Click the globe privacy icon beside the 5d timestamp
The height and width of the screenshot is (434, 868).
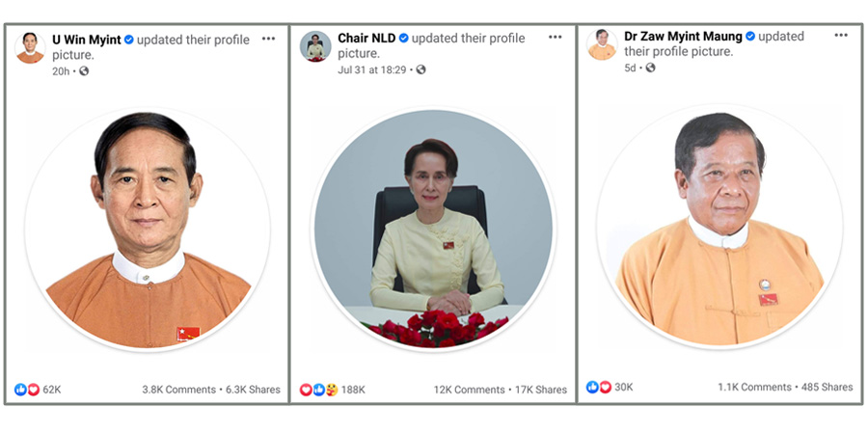coord(650,68)
